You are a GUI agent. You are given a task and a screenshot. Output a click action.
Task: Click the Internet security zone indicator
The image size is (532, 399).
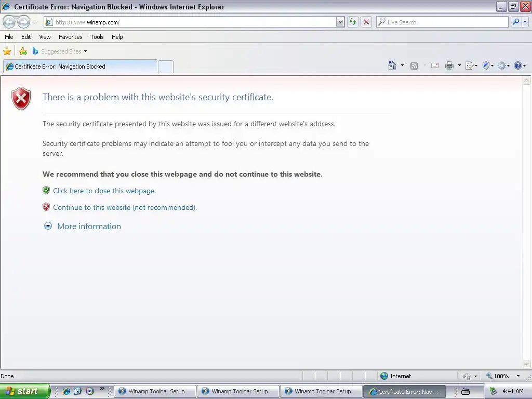(395, 376)
